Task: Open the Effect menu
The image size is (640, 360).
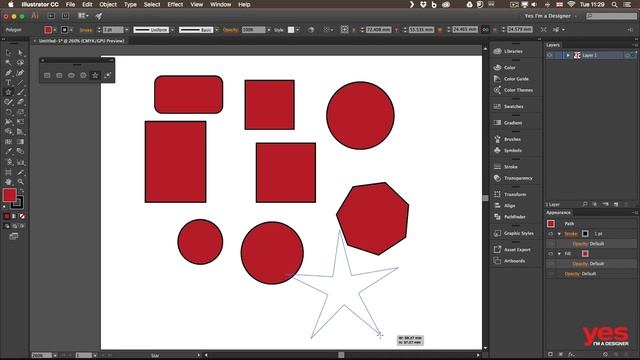Action: (x=175, y=4)
